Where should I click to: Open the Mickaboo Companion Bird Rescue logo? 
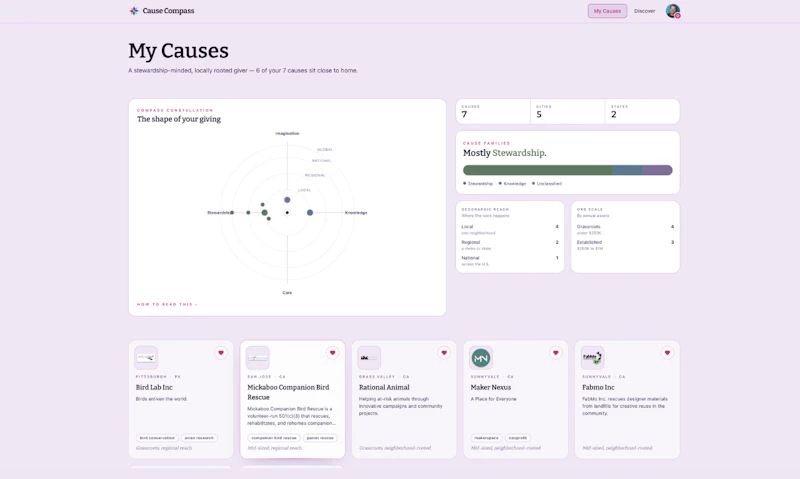[x=257, y=358]
